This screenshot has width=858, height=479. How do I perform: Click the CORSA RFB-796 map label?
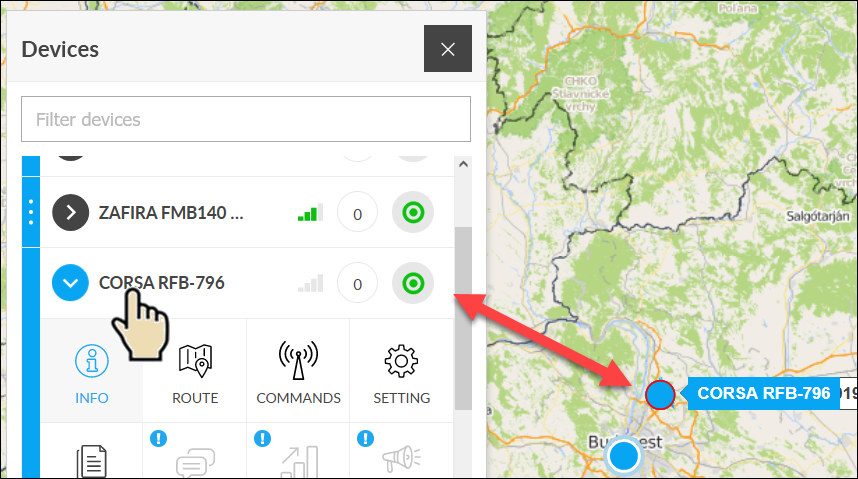tap(763, 393)
